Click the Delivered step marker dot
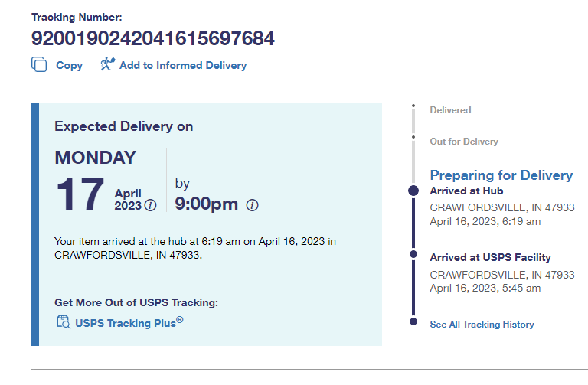 413,106
